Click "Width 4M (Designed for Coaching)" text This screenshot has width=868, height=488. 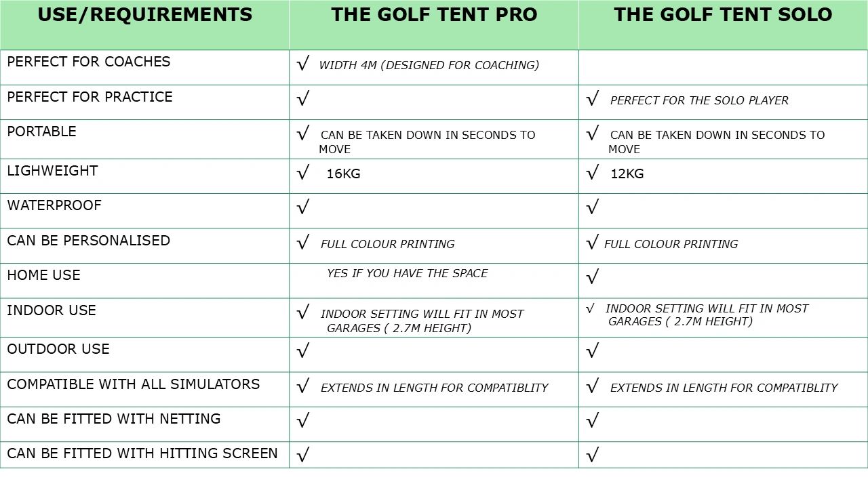coord(429,65)
